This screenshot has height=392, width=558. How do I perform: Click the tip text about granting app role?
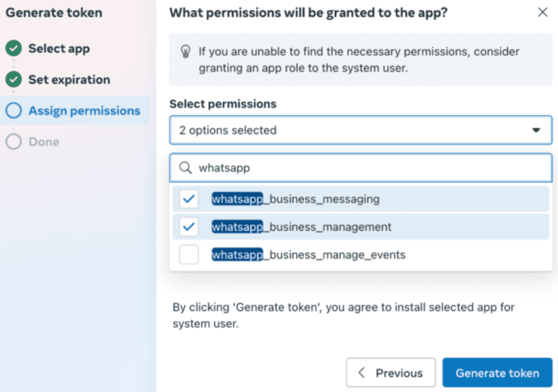click(359, 59)
